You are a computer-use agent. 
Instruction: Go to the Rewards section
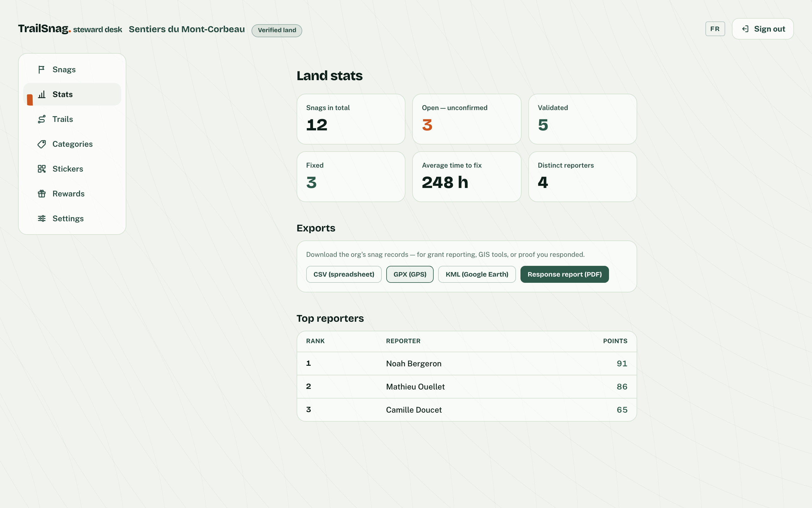coord(72,194)
